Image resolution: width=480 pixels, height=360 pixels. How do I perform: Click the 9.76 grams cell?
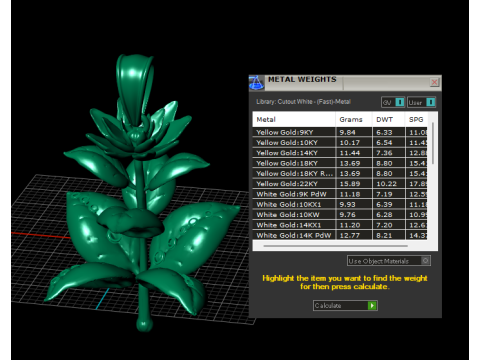(x=354, y=215)
